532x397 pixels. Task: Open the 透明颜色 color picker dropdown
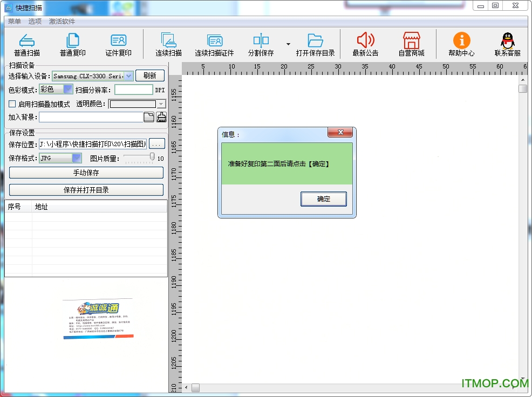coord(161,104)
